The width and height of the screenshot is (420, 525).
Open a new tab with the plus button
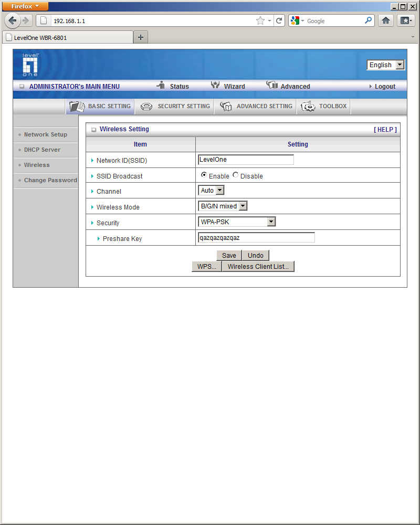click(x=141, y=37)
